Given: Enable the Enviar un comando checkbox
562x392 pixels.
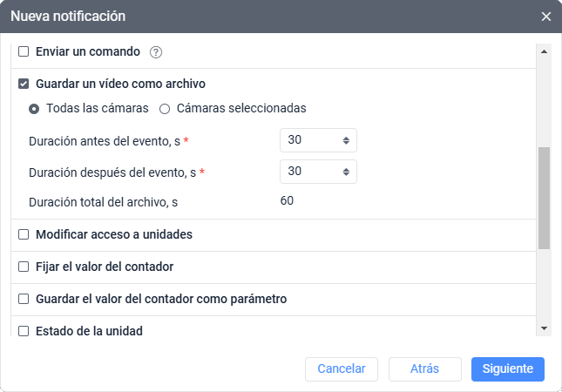Looking at the screenshot, I should (x=24, y=52).
